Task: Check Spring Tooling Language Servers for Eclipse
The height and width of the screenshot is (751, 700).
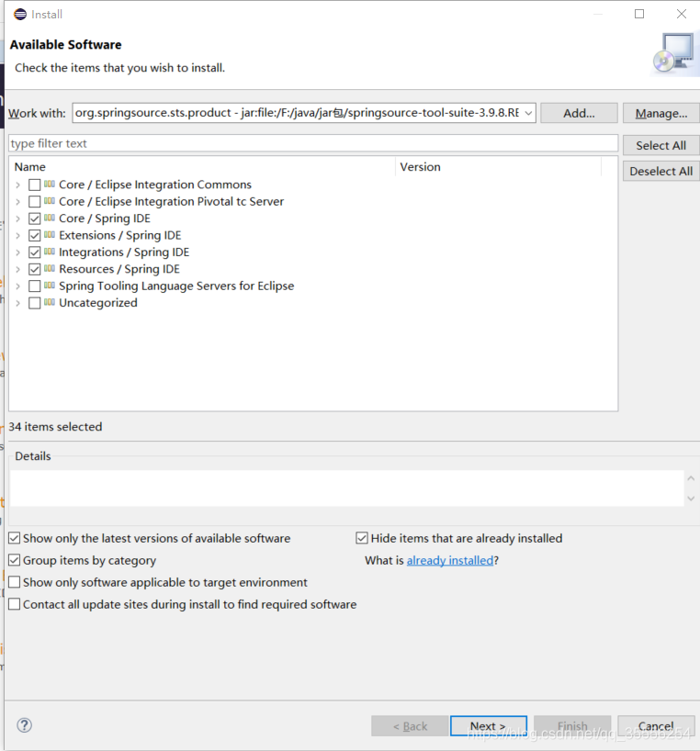Action: 35,286
